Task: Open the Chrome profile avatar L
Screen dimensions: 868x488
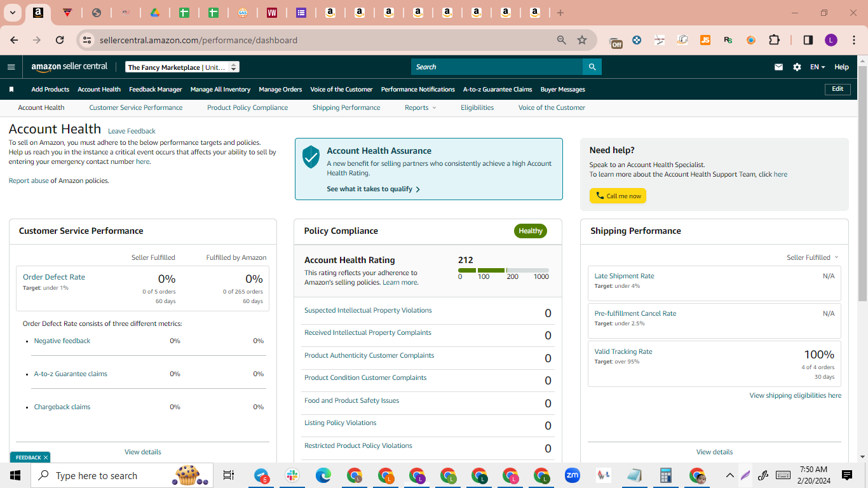Action: pos(831,40)
